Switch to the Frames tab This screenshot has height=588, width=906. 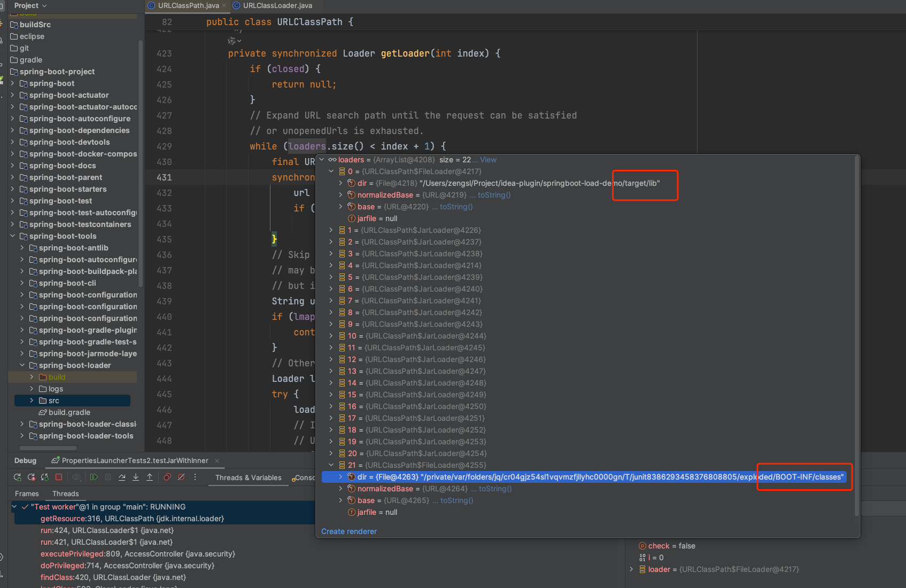click(27, 494)
